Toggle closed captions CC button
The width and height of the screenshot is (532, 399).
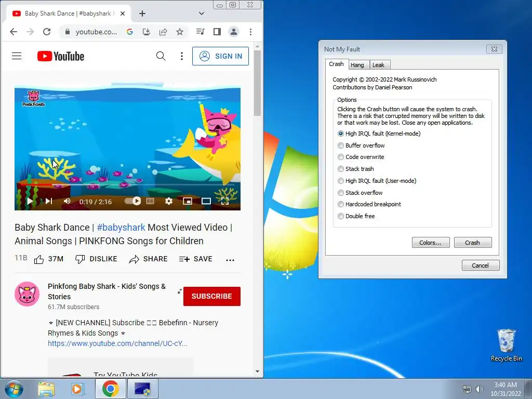point(150,201)
